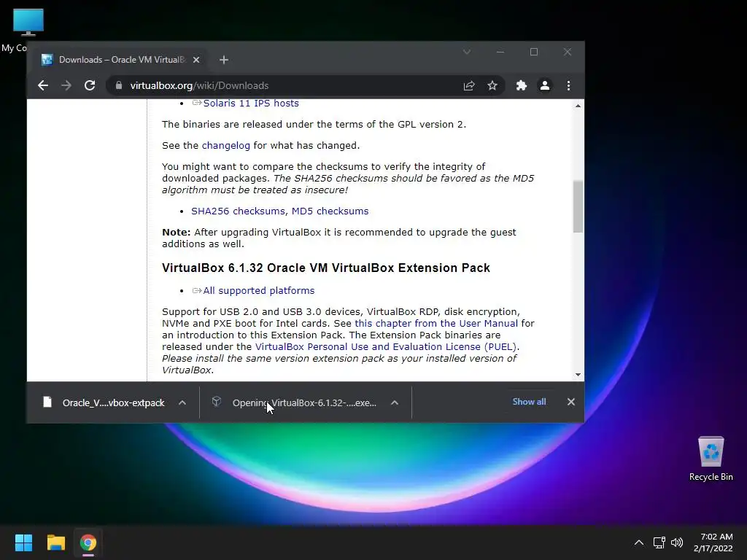
Task: Click the scrollbar up arrow on the page
Action: [578, 106]
